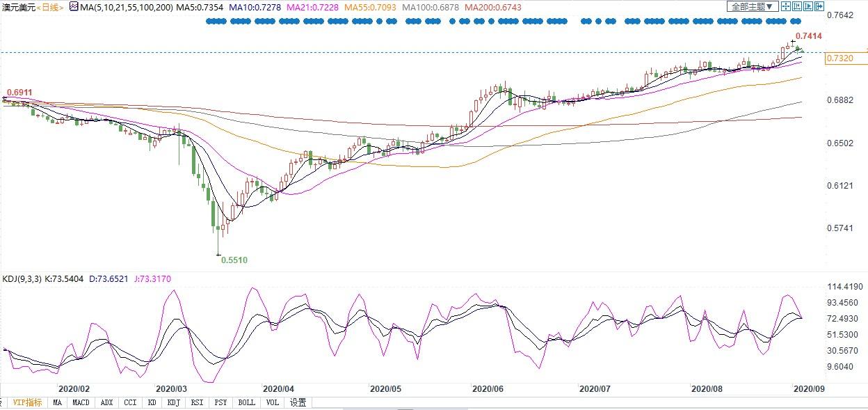Select the VIP指标 tab
The image size is (868, 410).
tap(27, 402)
